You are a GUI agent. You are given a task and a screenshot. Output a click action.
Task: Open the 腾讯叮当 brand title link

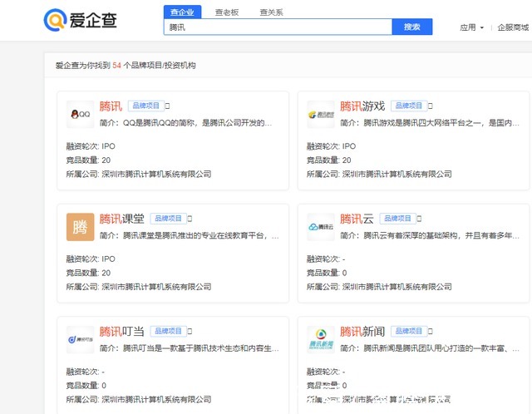tap(122, 332)
